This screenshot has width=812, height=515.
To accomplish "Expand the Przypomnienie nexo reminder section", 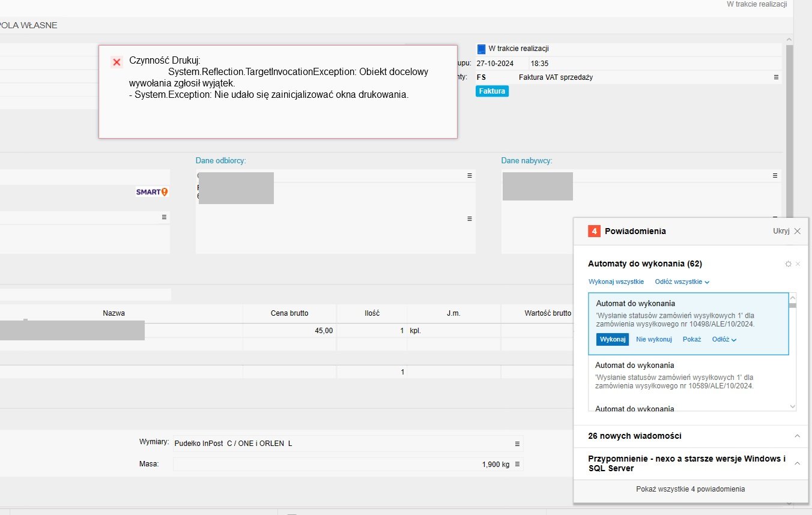I will 797,463.
